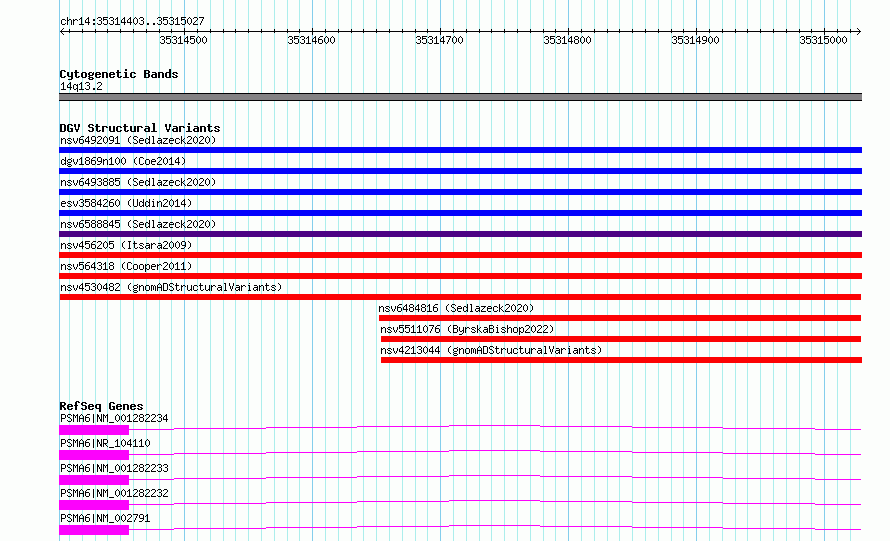Screen dimensions: 890x541
Task: Click the magenta exon block of NM_002791
Action: (94, 530)
